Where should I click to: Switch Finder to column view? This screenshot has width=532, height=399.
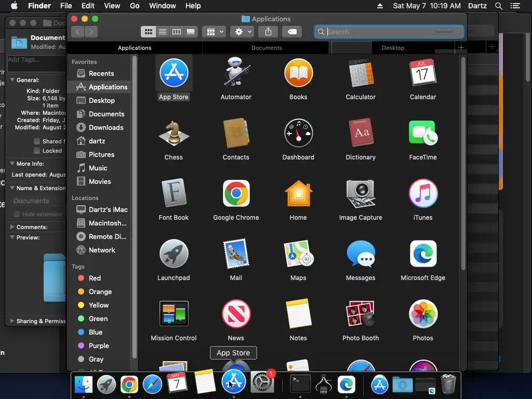click(177, 32)
